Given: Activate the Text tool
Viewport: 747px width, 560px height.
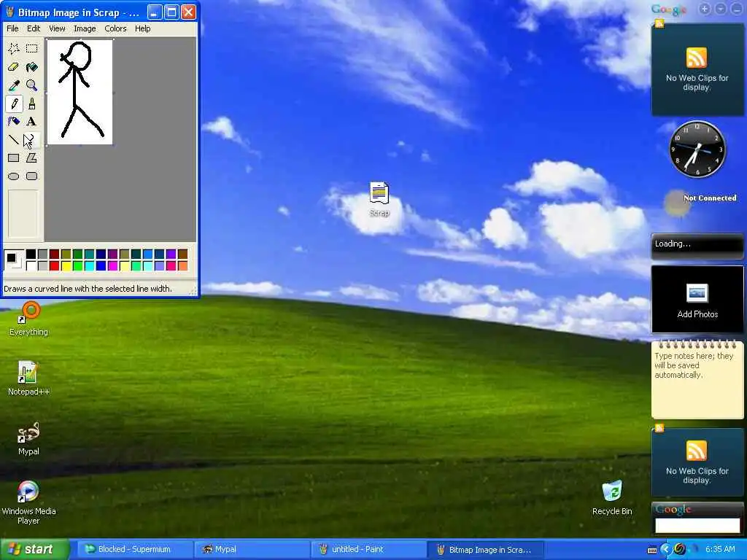Looking at the screenshot, I should pos(32,122).
